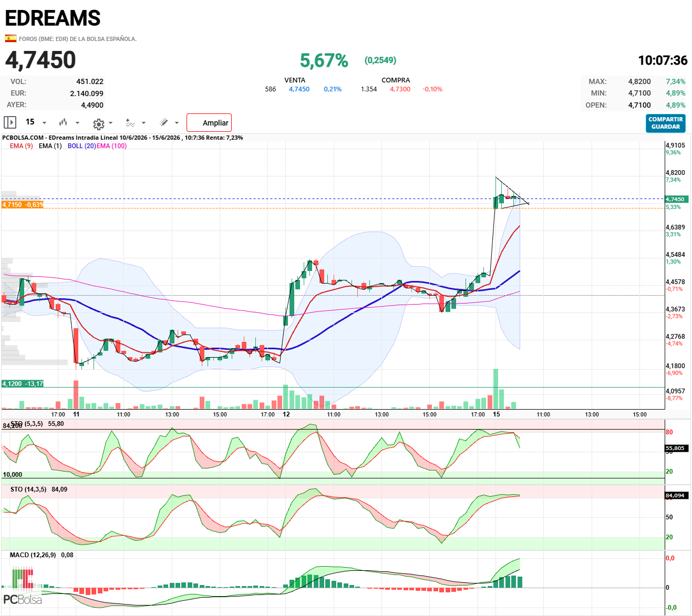Click the EUR value 2.140.099

click(87, 93)
